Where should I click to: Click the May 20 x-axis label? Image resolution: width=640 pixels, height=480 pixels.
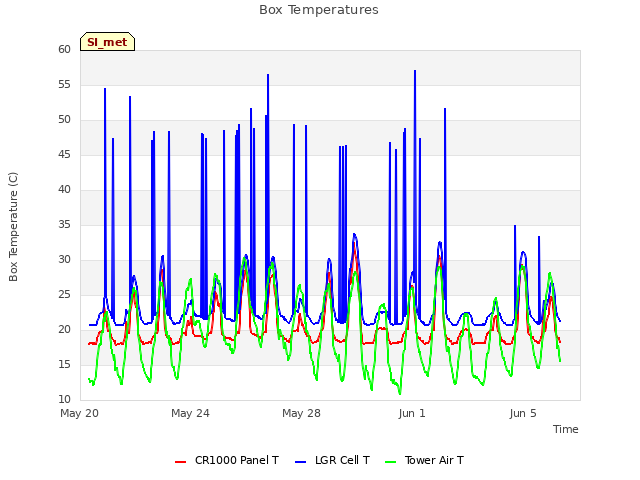[79, 413]
